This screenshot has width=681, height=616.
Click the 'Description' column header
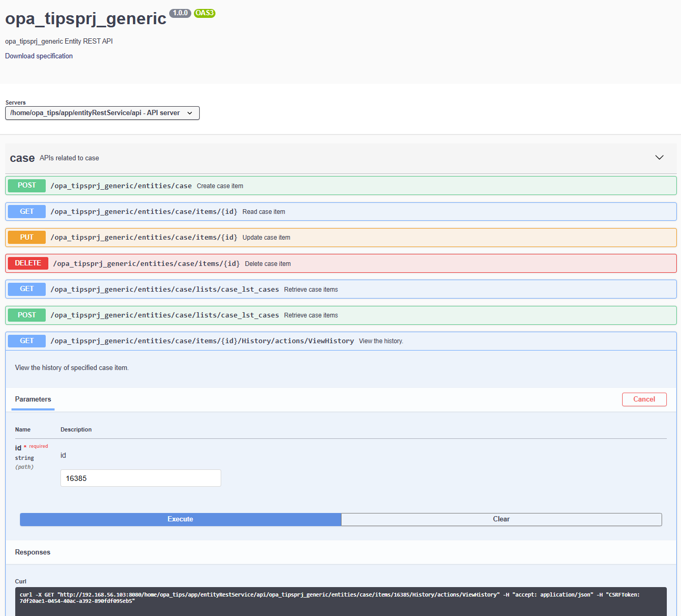76,429
